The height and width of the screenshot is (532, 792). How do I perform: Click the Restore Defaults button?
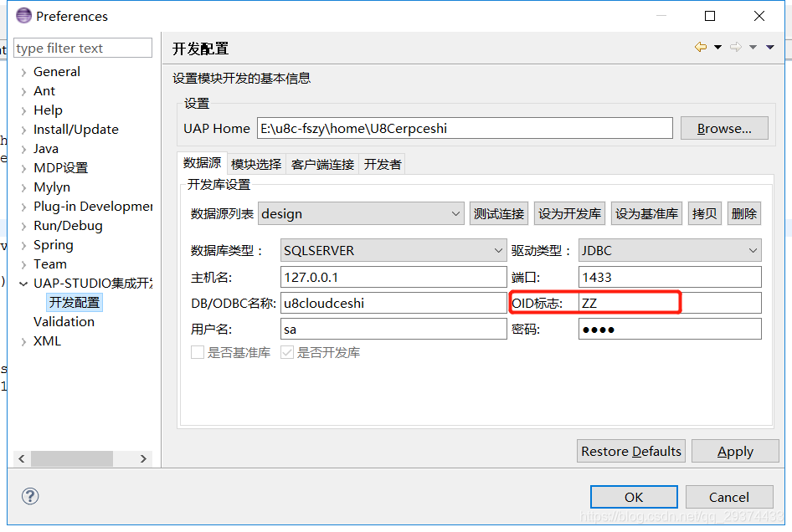coord(631,451)
